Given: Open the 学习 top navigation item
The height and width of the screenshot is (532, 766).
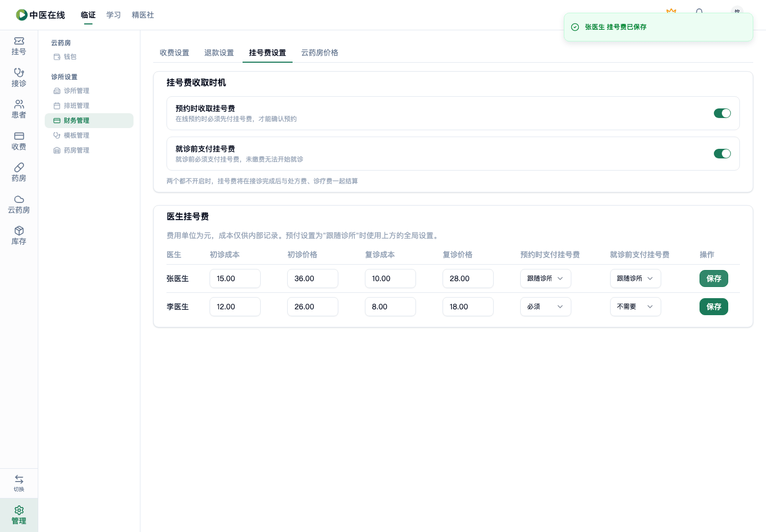Looking at the screenshot, I should 114,15.
